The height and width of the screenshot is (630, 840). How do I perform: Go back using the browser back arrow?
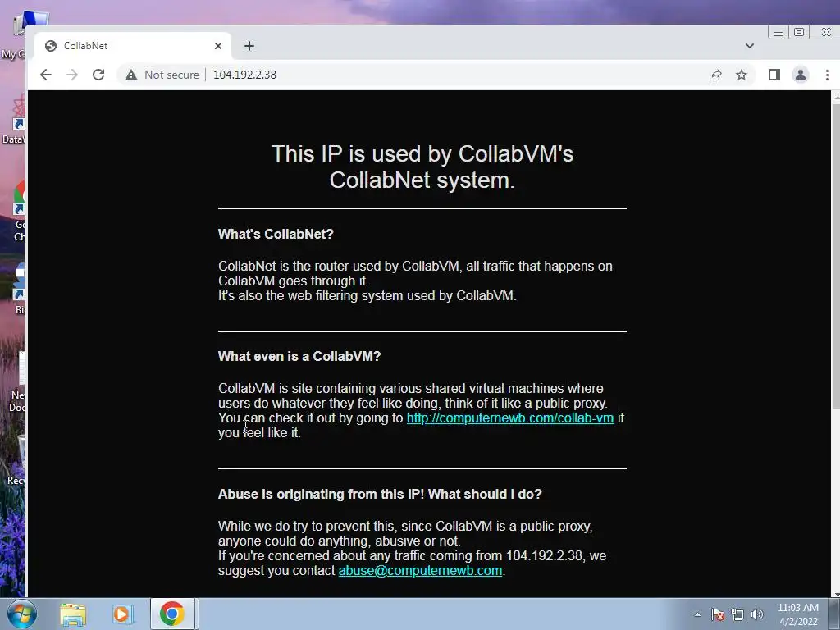pos(46,75)
